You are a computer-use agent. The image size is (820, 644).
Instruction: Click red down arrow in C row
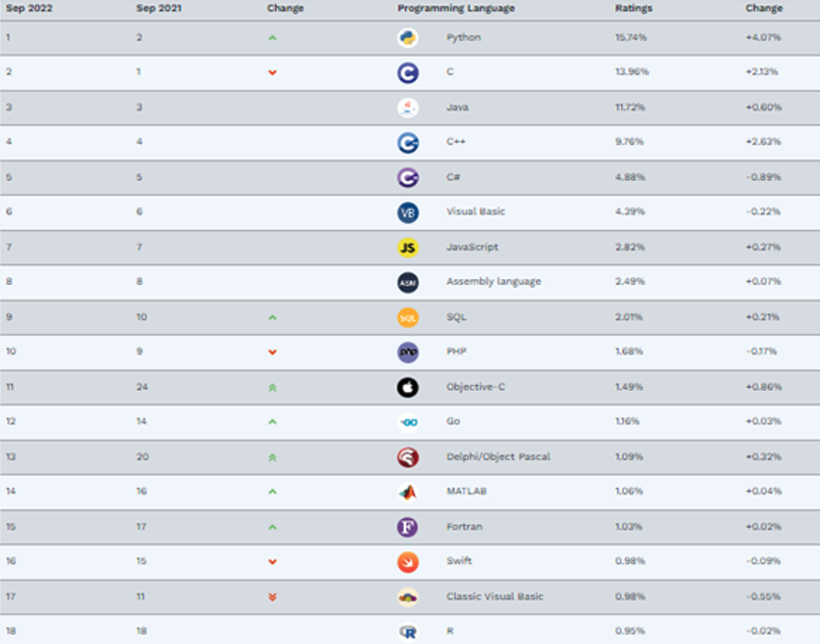click(272, 72)
